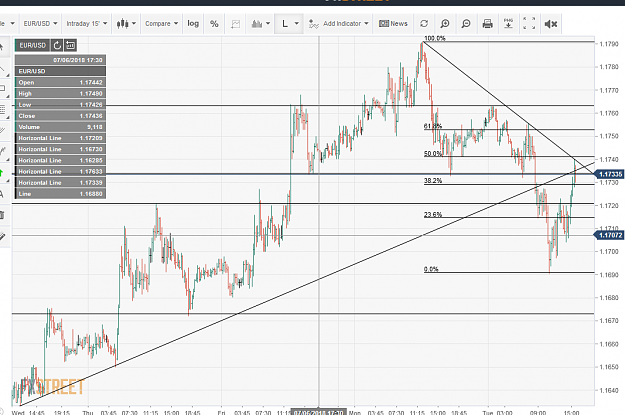Open the EUR/USD symbol dropdown
Image resolution: width=625 pixels, height=415 pixels.
tap(40, 24)
